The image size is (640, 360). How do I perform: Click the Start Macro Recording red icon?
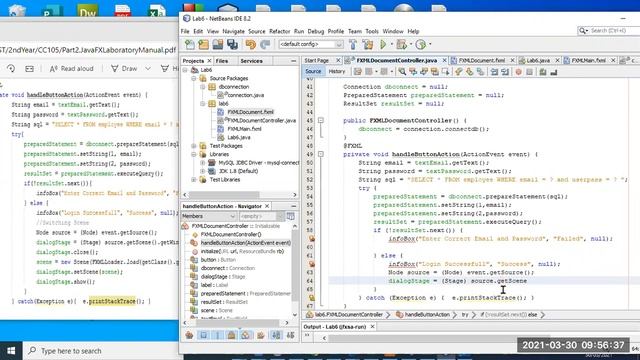coord(518,72)
